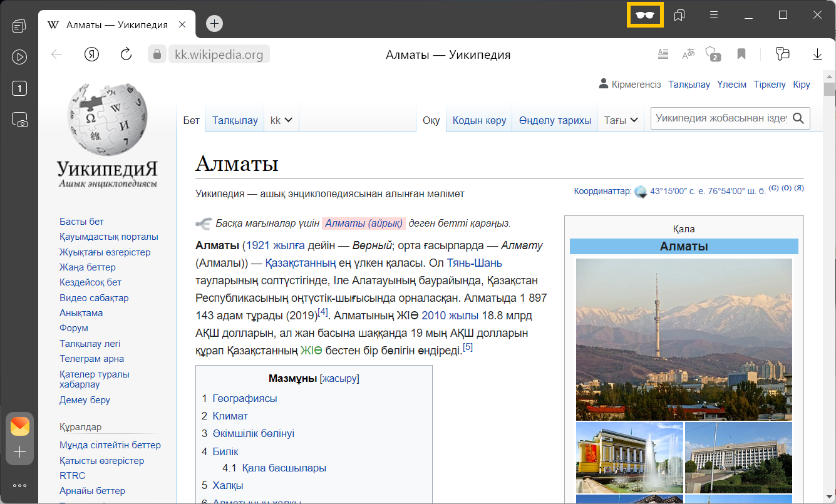Add a sidebar app with the plus icon

click(19, 451)
